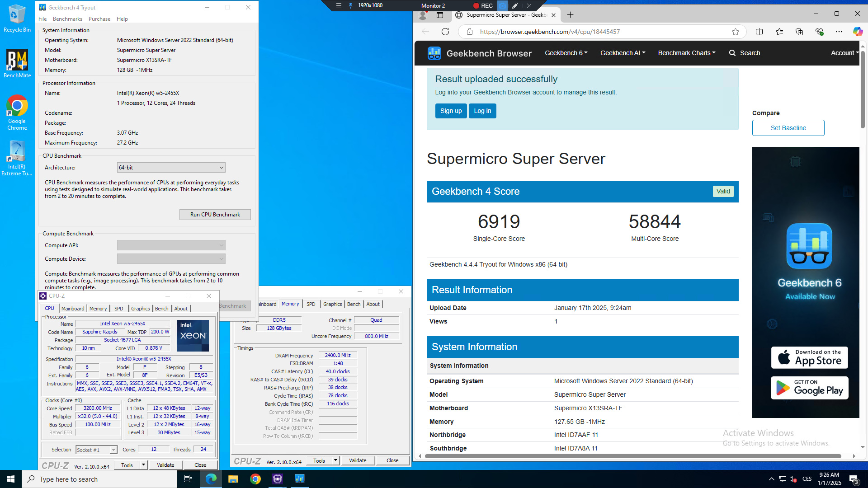Open Intel Extreme Tuning desktop icon

point(17,158)
